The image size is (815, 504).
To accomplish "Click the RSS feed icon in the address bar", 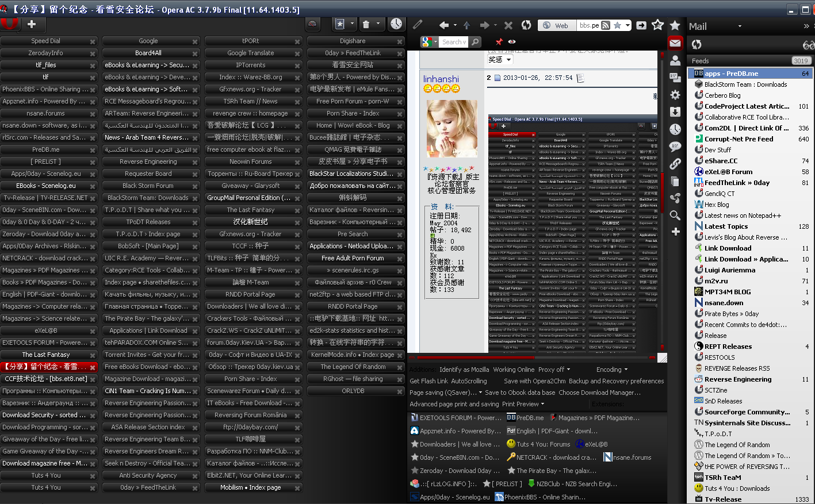I will click(x=605, y=25).
